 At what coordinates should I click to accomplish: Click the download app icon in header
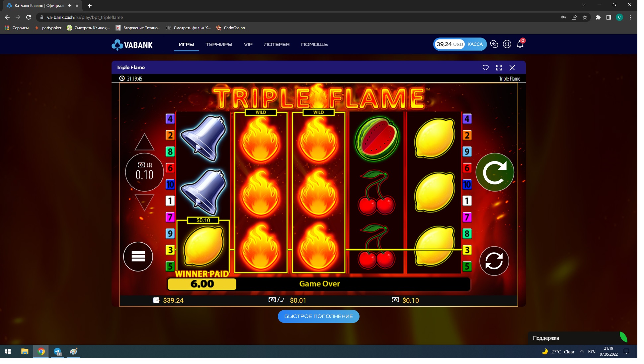[x=494, y=44]
